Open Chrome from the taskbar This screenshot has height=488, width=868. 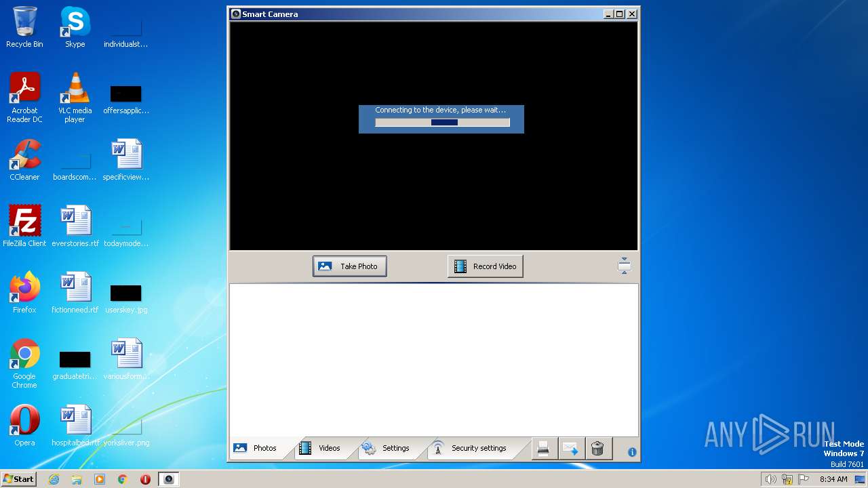(123, 479)
